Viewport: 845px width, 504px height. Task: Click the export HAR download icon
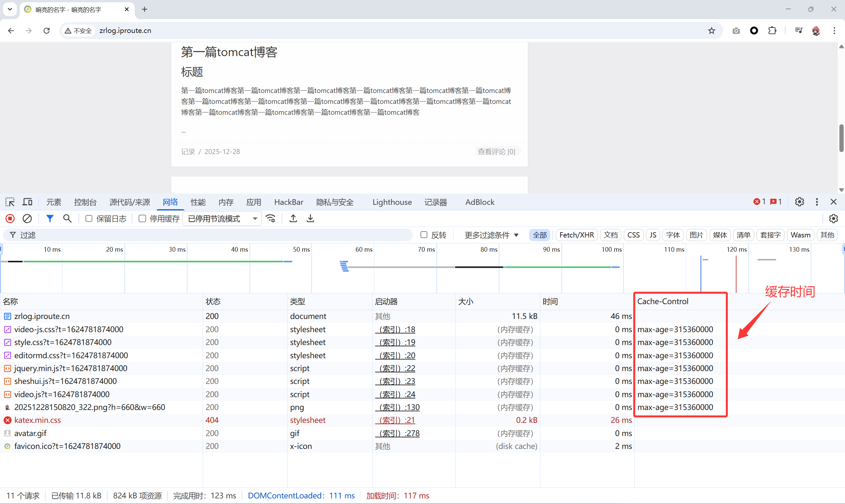pyautogui.click(x=310, y=218)
